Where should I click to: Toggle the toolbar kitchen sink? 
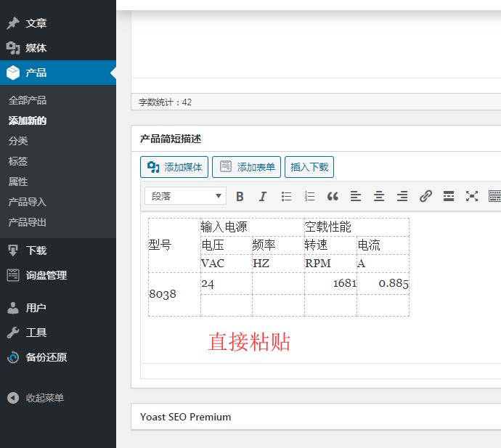(x=494, y=196)
